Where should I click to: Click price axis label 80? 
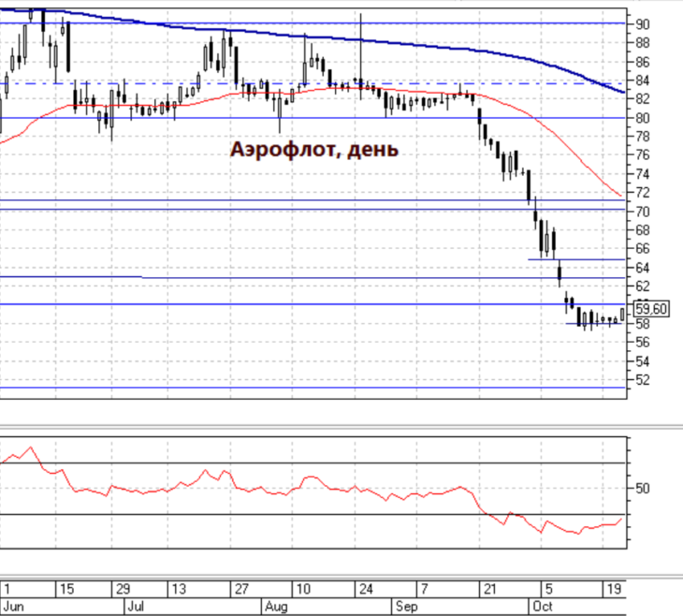click(643, 118)
